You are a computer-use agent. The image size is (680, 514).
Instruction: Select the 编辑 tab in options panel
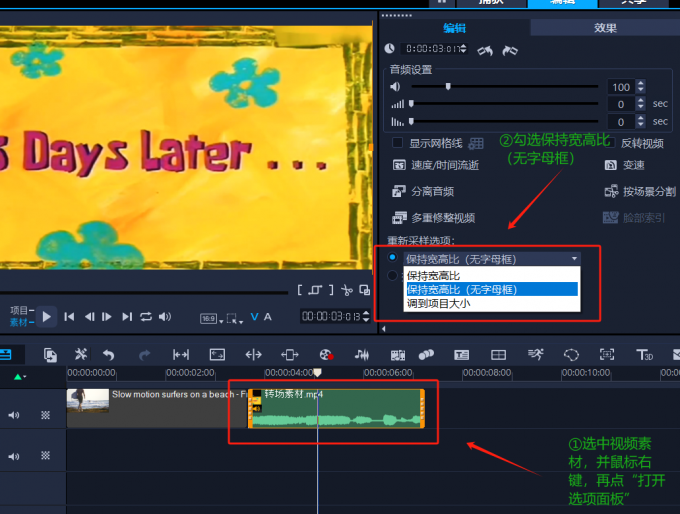click(x=454, y=28)
